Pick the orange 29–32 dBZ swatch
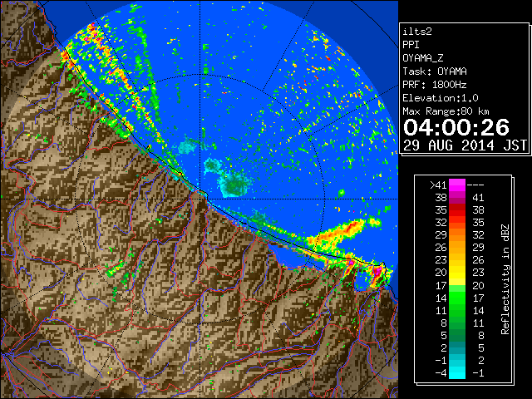Viewport: 532px width, 399px height. (457, 235)
